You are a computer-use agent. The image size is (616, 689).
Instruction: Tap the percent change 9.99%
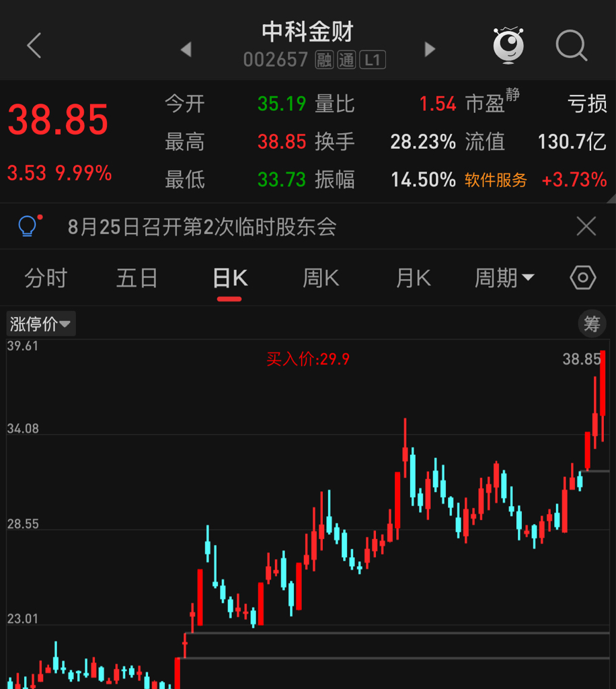point(83,173)
